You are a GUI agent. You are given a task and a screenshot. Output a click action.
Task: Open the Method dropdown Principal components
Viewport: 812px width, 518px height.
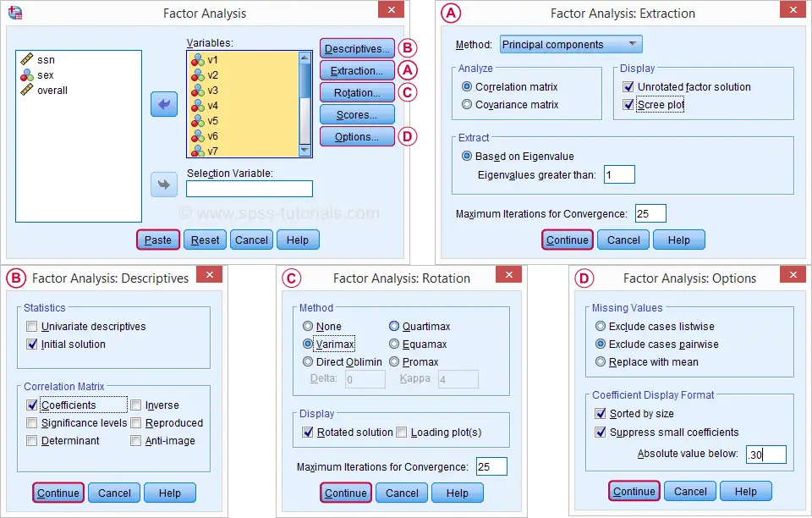[x=571, y=45]
